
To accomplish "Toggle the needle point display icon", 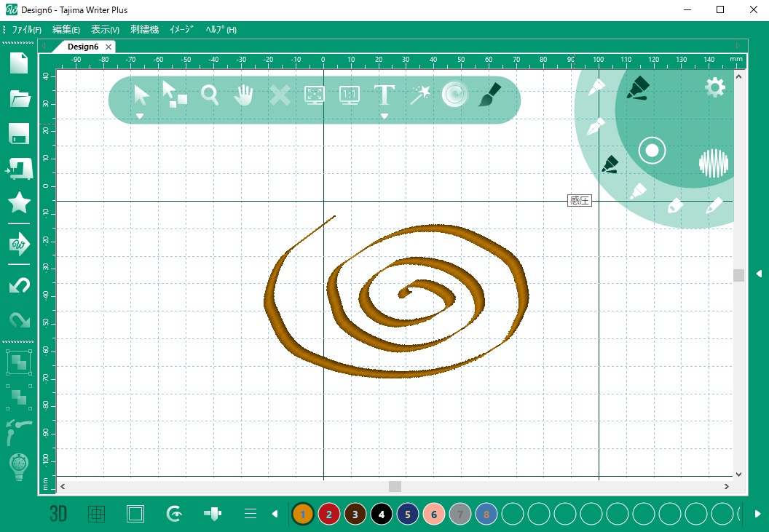I will click(213, 514).
